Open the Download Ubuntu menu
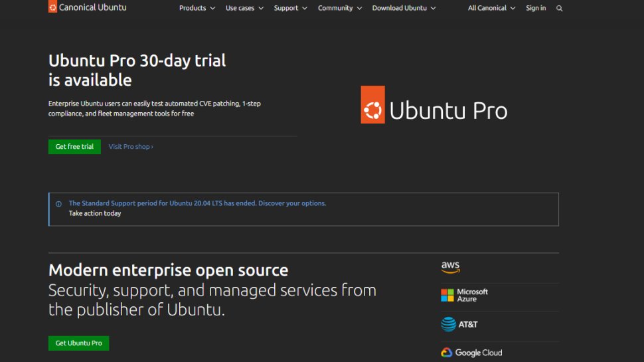Screen dimensions: 644x362 pos(404,8)
